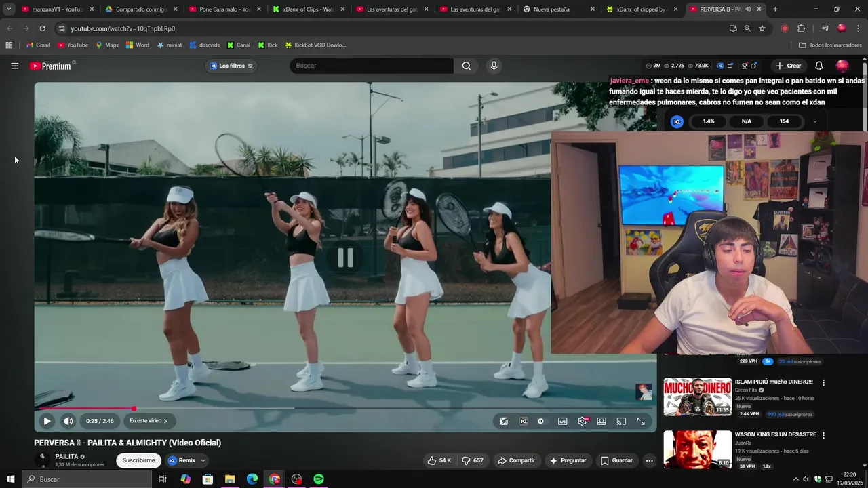Switch to theater mode
This screenshot has width=868, height=488.
[601, 421]
